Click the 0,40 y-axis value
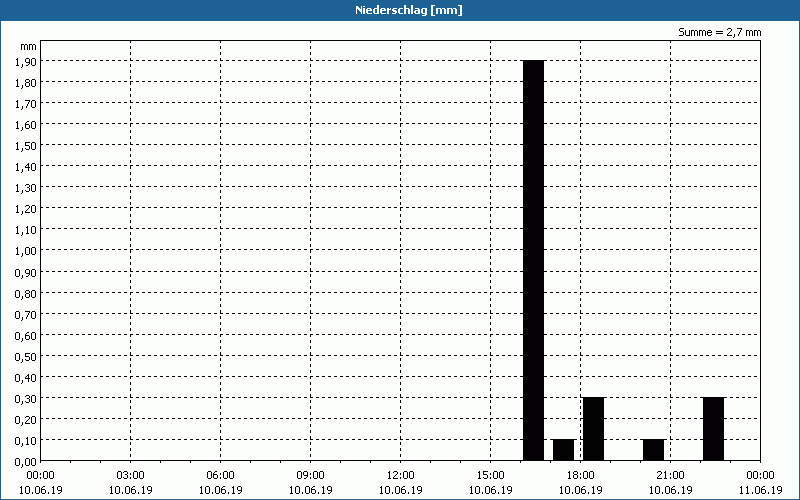 26,378
